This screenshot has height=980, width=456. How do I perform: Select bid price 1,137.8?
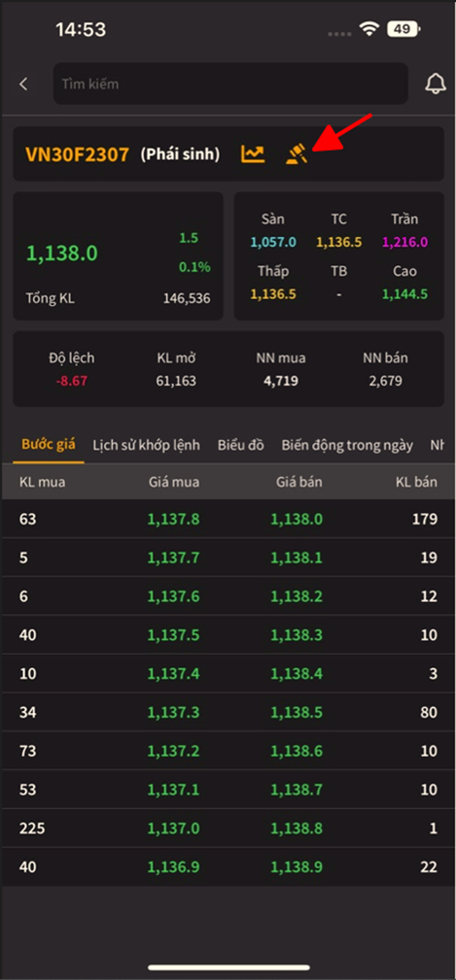coord(173,519)
